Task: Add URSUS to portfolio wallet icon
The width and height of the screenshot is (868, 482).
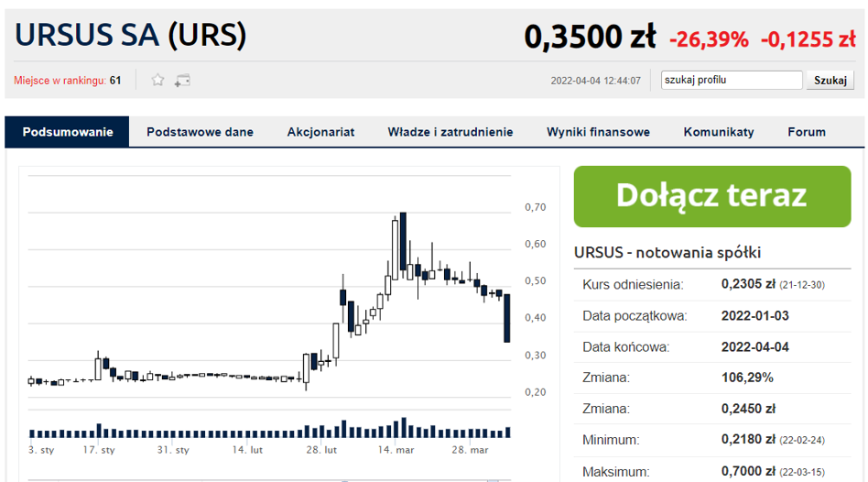Action: pos(182,81)
